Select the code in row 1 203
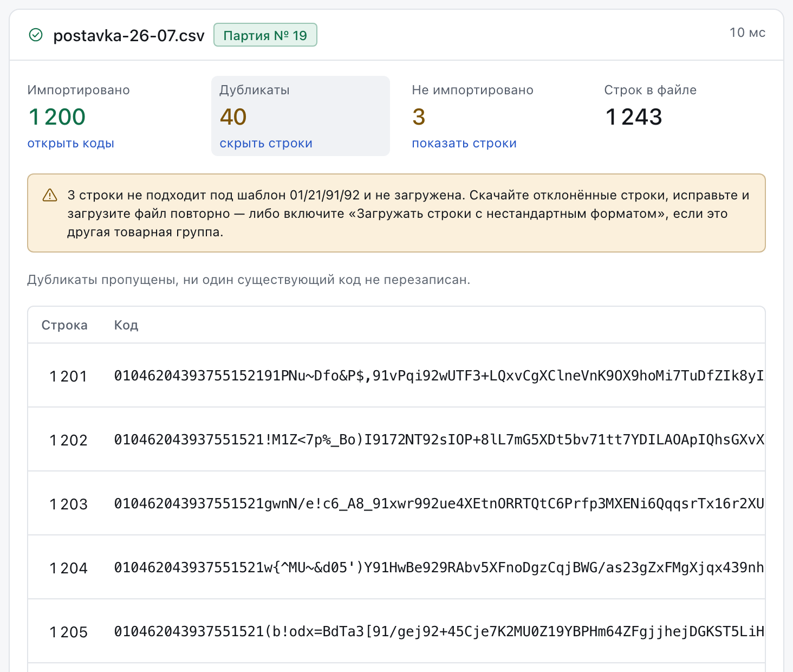Image resolution: width=793 pixels, height=672 pixels. 439,504
